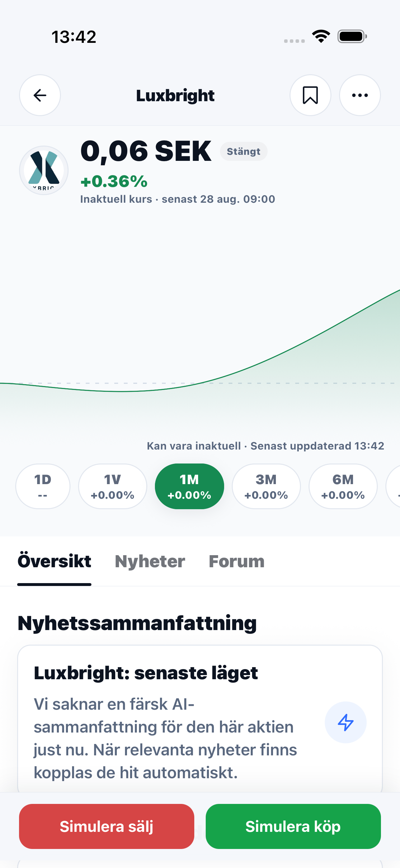Tap the Nyhetssammanfattning heading
The width and height of the screenshot is (400, 868).
137,623
